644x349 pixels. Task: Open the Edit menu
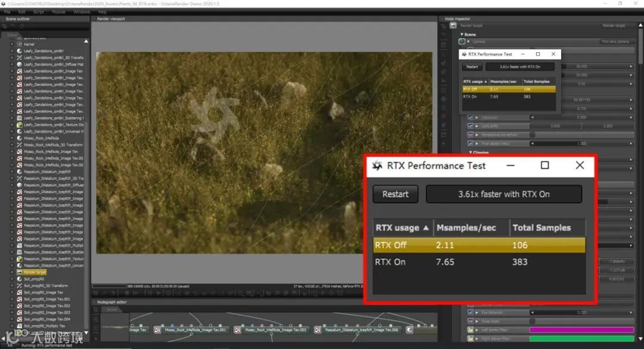point(22,12)
